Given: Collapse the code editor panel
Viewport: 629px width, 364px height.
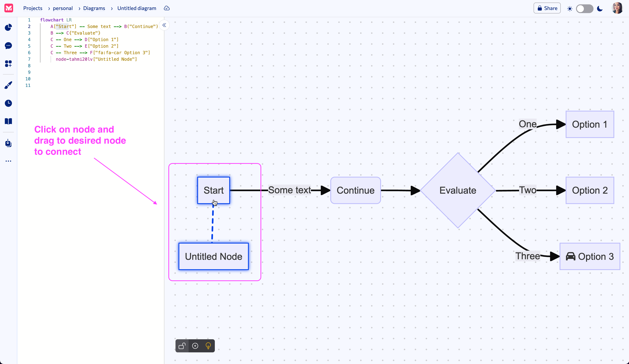Looking at the screenshot, I should pyautogui.click(x=164, y=25).
